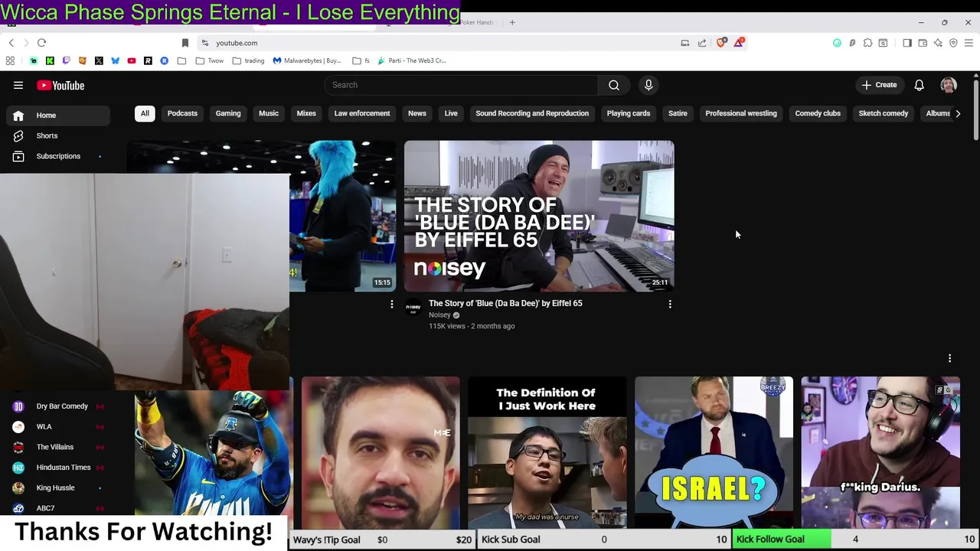Open Brave Shields lion icon
This screenshot has height=551, width=980.
pos(721,43)
